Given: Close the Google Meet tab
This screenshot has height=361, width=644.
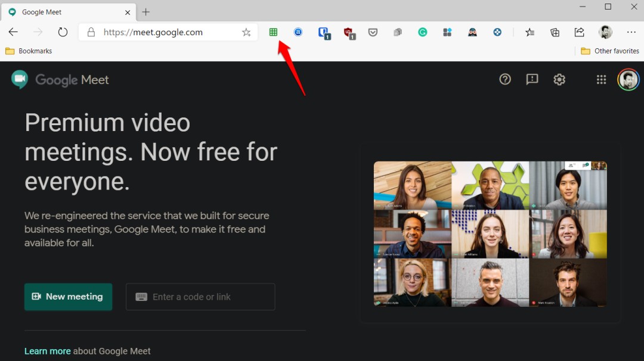Looking at the screenshot, I should click(x=128, y=13).
